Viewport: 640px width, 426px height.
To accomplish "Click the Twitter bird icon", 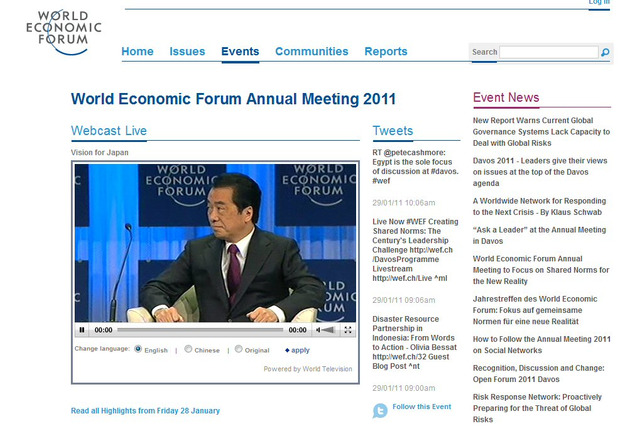I will pyautogui.click(x=380, y=410).
